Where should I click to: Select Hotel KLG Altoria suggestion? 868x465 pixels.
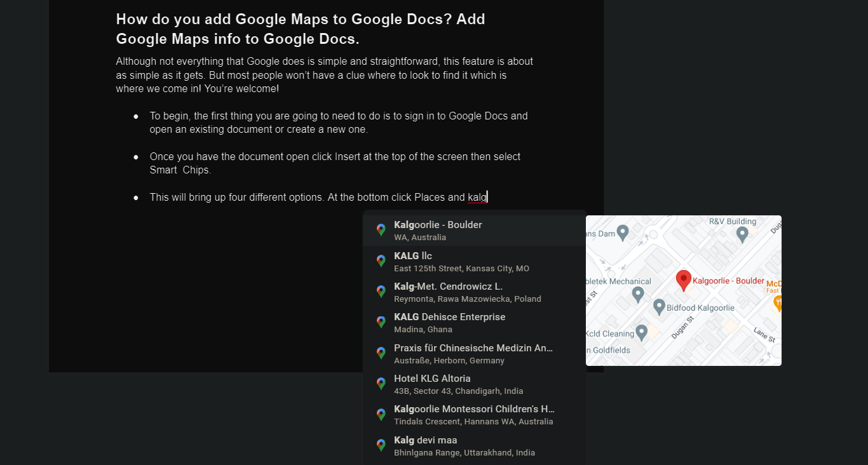[x=474, y=384]
